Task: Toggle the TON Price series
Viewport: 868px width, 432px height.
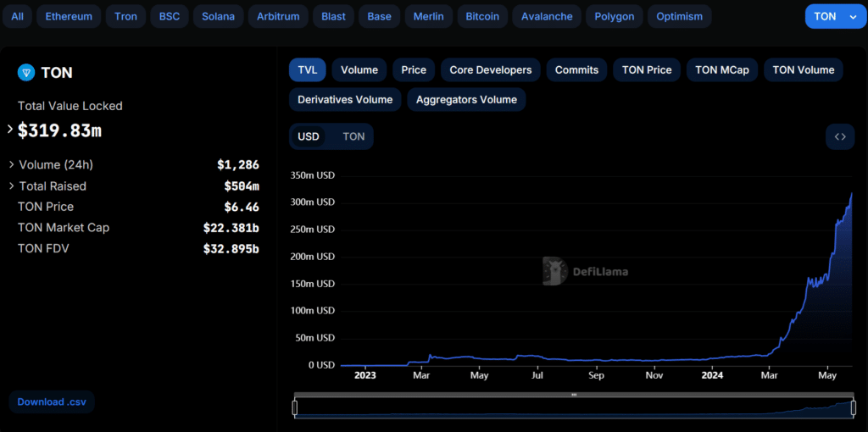Action: pos(647,69)
